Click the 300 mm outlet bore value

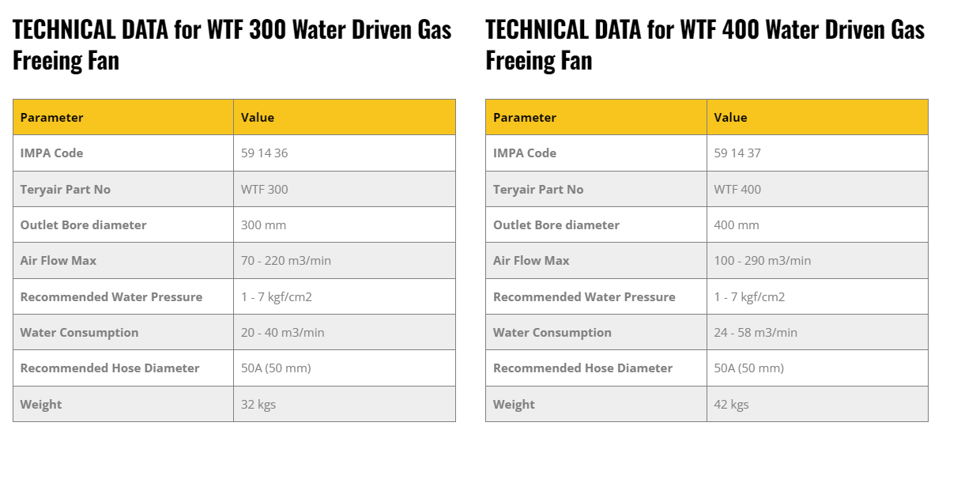tap(263, 225)
